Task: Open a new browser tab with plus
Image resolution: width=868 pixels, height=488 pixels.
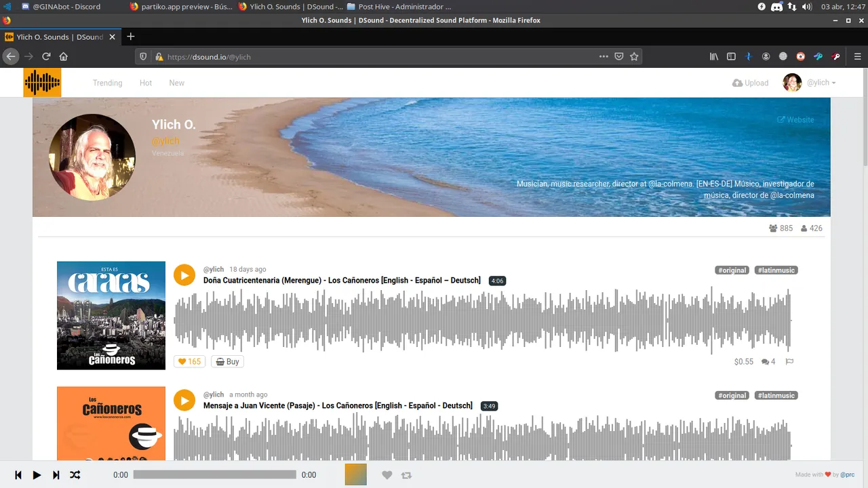Action: point(131,37)
